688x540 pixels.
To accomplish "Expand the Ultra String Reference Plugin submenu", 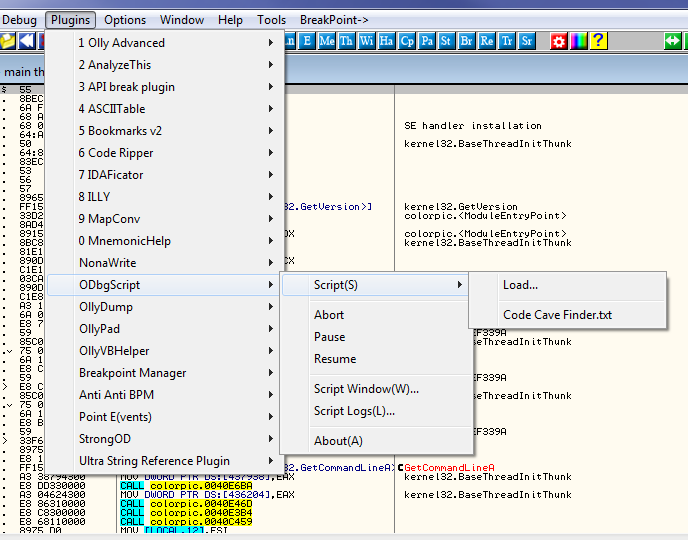I will [x=165, y=461].
